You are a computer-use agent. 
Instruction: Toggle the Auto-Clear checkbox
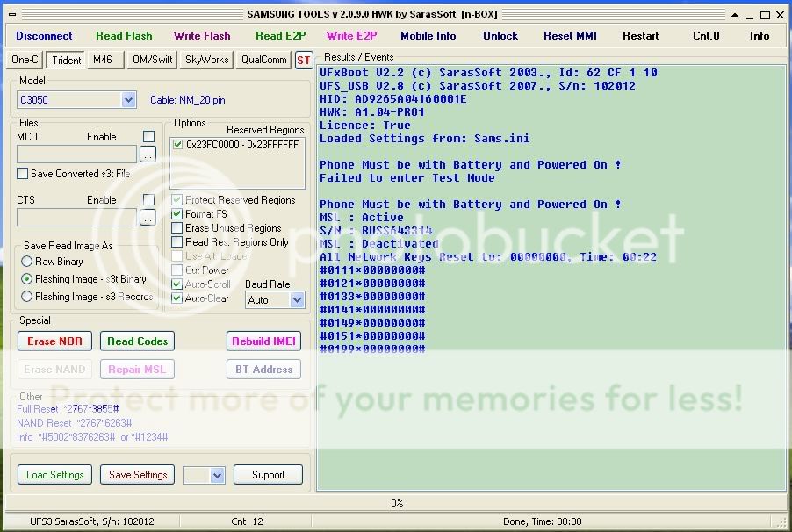pyautogui.click(x=176, y=298)
